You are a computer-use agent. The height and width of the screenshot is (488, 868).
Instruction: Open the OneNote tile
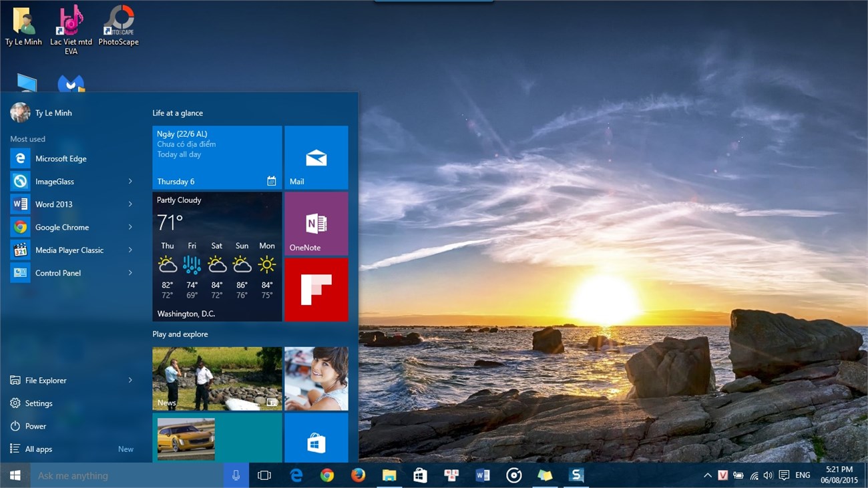[316, 224]
